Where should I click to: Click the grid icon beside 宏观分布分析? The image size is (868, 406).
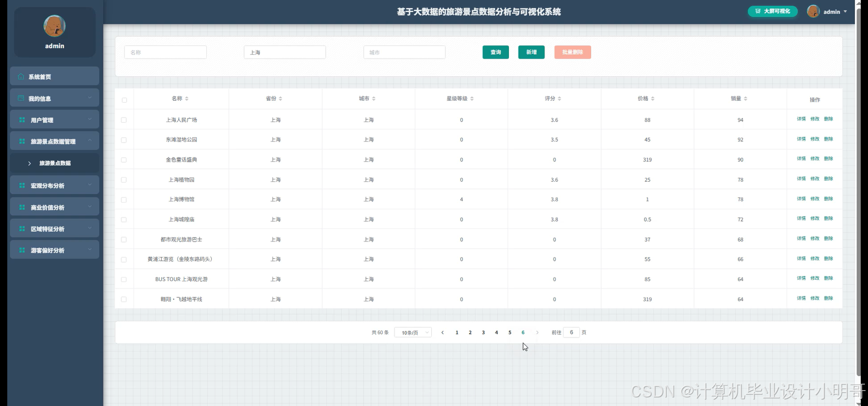click(x=22, y=185)
